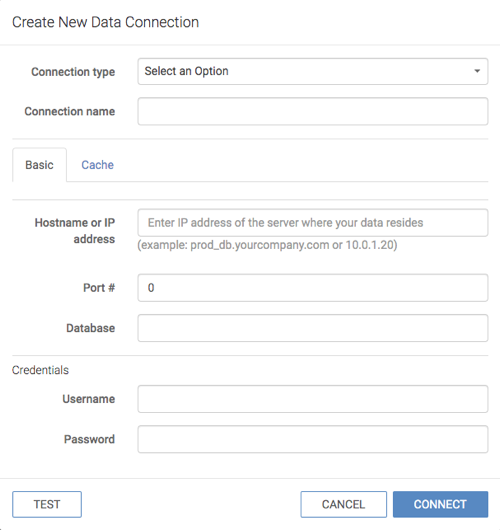Click into the Port # field

312,288
